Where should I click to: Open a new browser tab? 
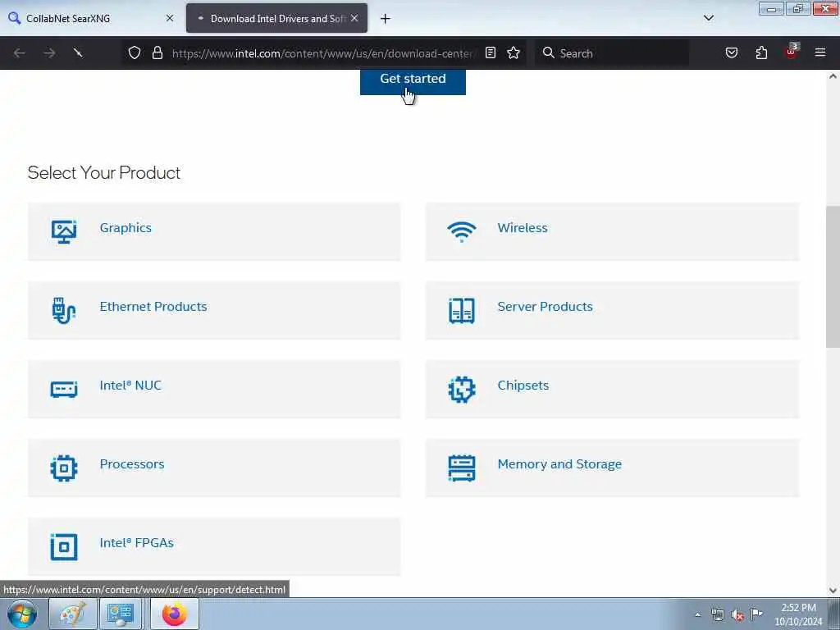tap(386, 19)
